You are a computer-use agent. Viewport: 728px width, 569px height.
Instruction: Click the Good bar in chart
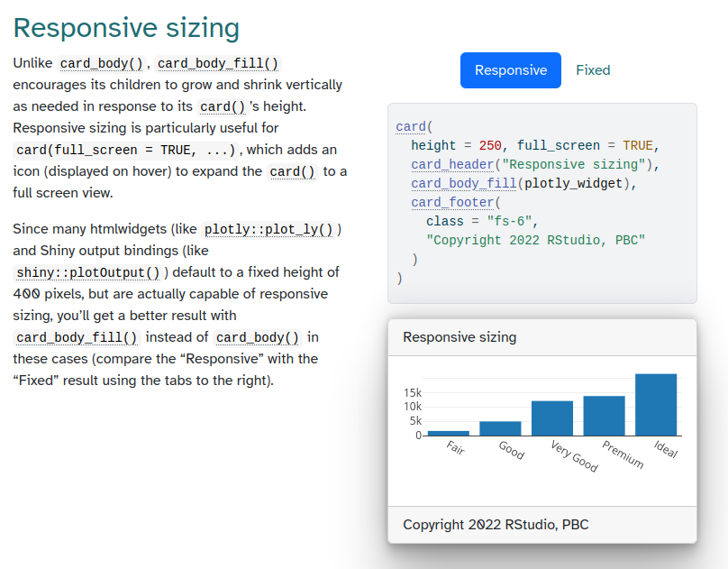coord(500,428)
